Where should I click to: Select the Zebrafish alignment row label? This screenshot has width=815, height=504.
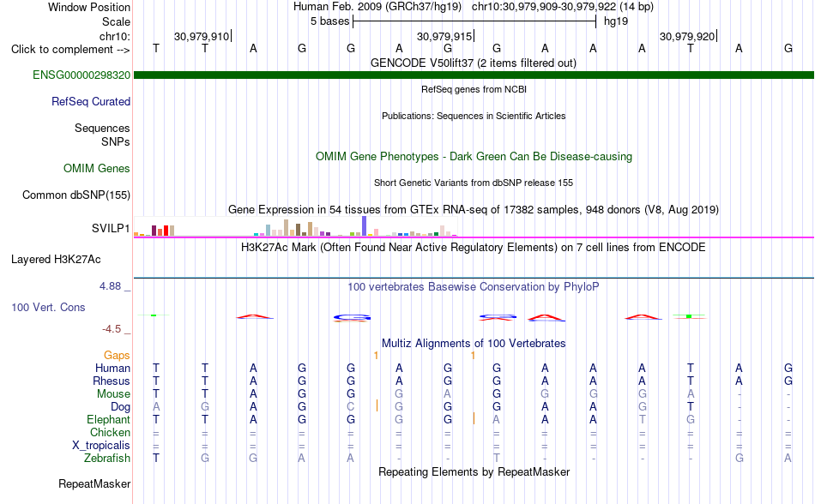107,459
